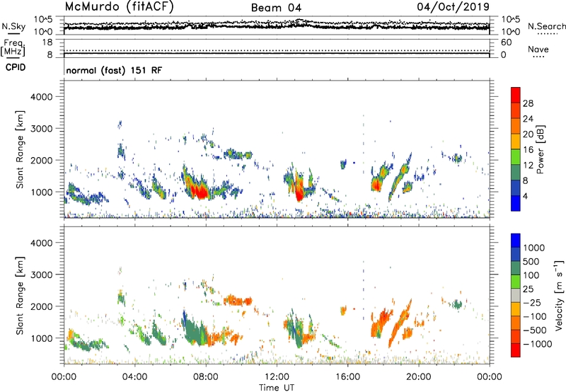Click the 28 tick on power scale

(528, 103)
